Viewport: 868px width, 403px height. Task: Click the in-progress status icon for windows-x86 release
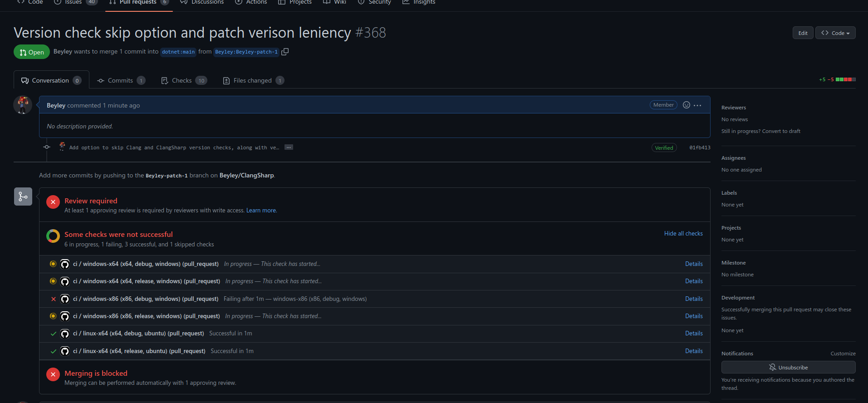[x=53, y=316]
